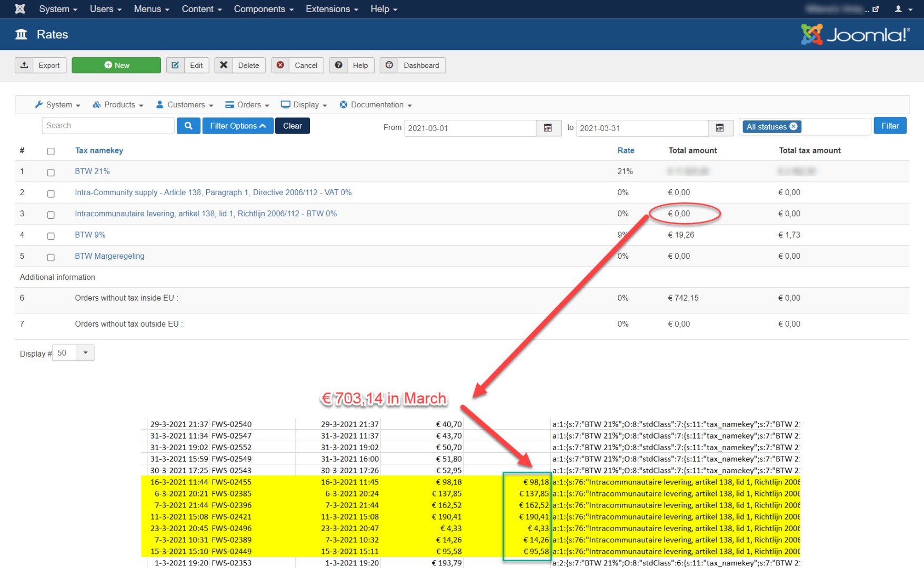Click the green New button
This screenshot has width=924, height=568.
click(116, 65)
